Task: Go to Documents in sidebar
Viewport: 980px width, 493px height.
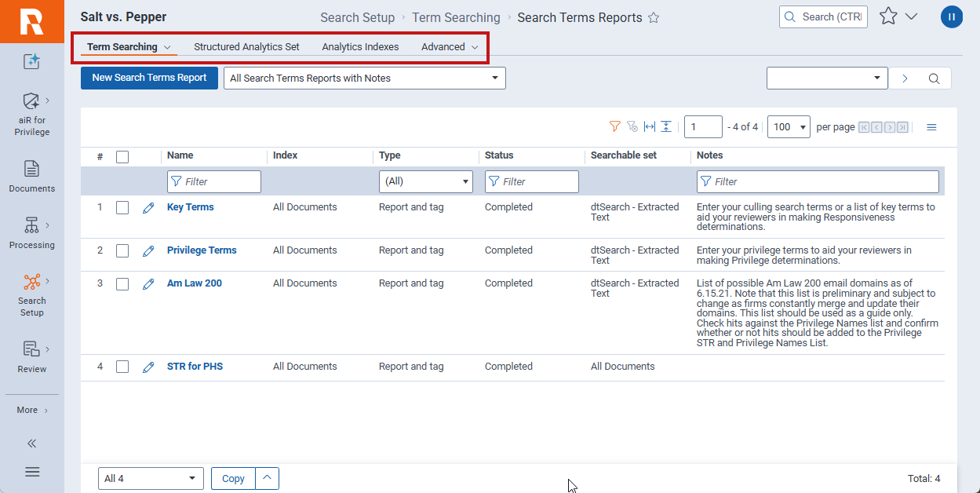Action: (32, 177)
